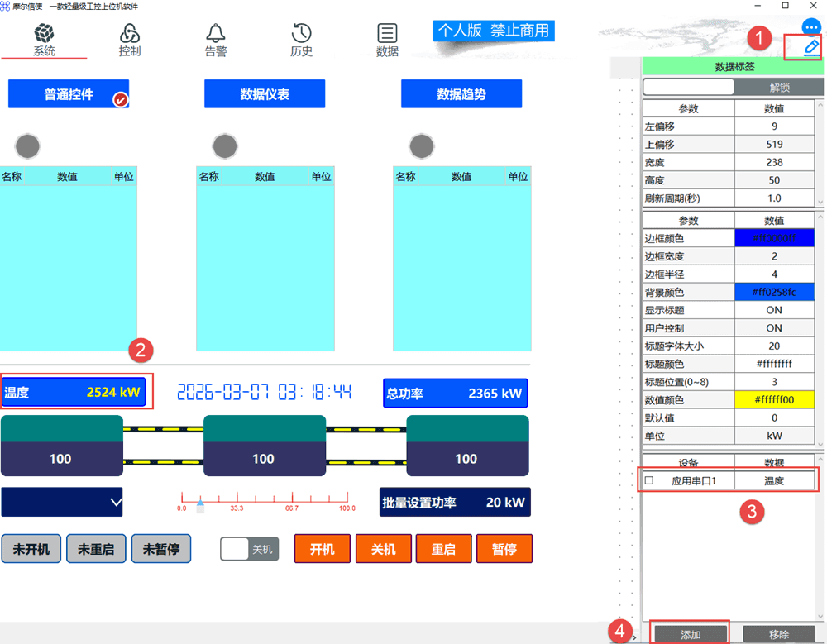
Task: Expand the panel arrow beside 添加
Action: (x=634, y=637)
